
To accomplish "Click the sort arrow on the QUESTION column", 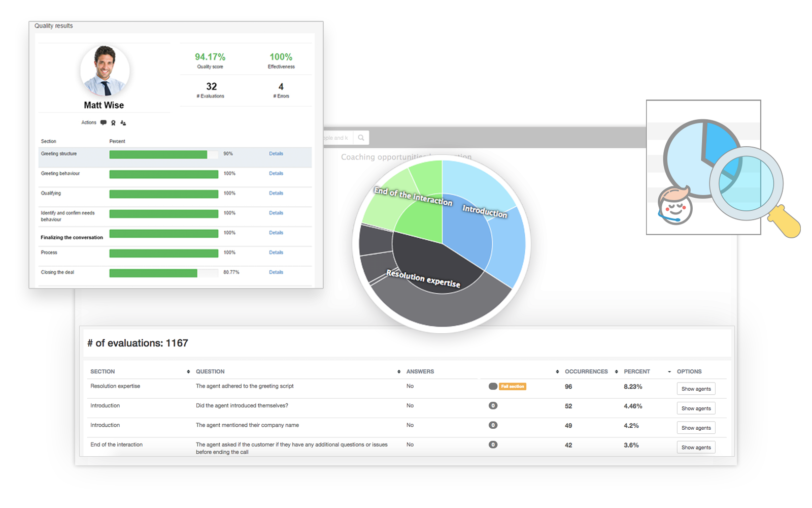I will pos(187,371).
